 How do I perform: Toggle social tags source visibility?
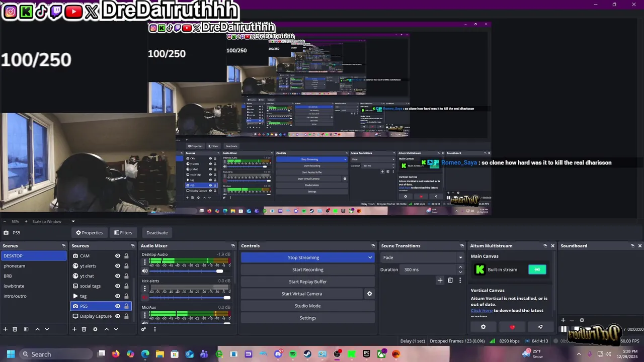point(118,286)
